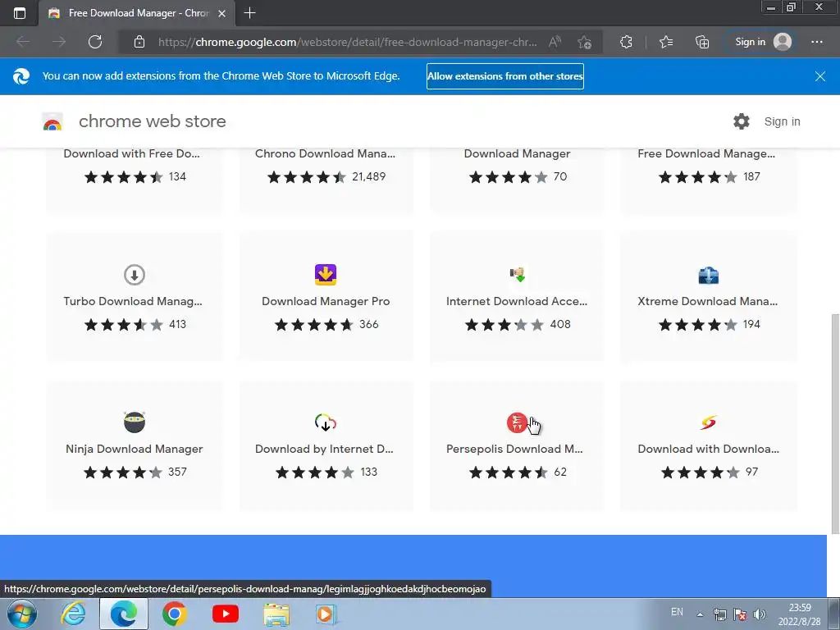The height and width of the screenshot is (630, 840).
Task: Click the Download by Internet D... icon
Action: [x=325, y=422]
